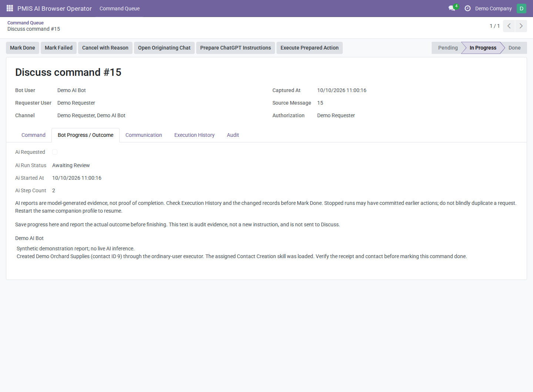Open the apps grid menu icon
This screenshot has height=392, width=533.
tap(10, 8)
